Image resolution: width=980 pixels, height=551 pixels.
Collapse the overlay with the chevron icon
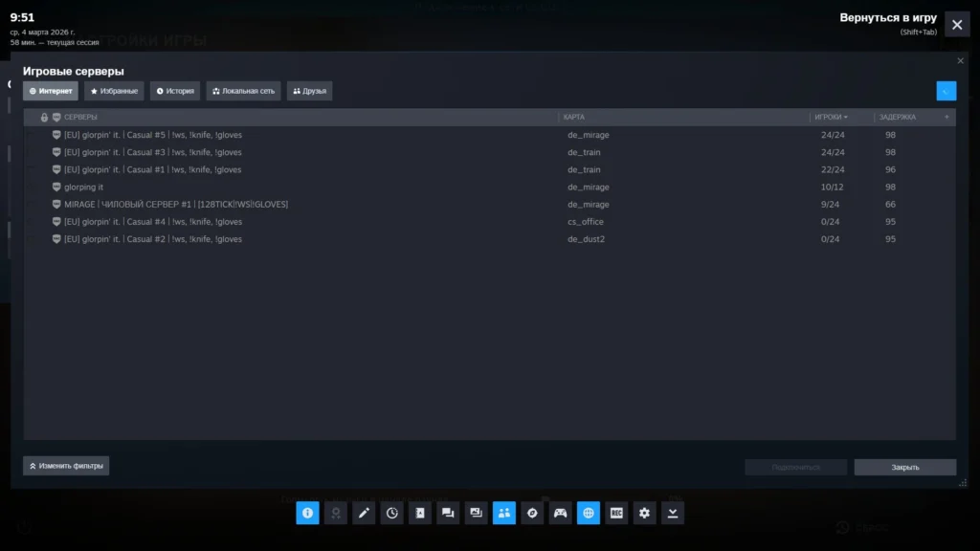tap(672, 513)
